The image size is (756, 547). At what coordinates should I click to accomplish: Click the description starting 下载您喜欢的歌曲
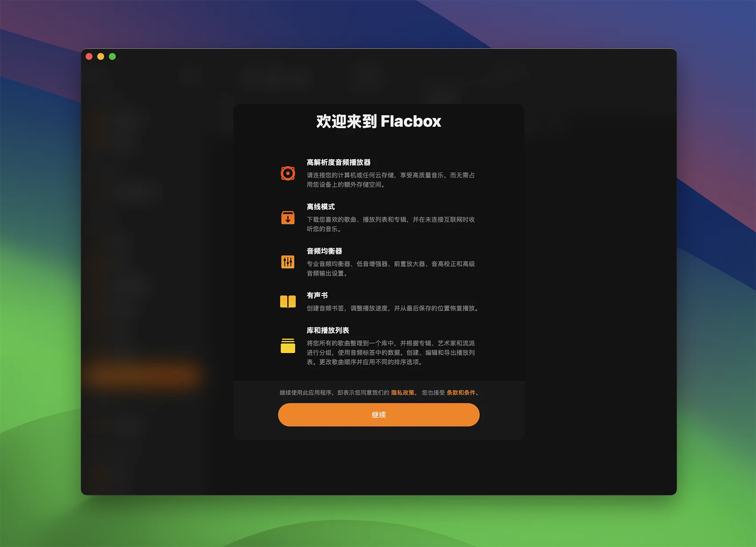click(x=391, y=224)
